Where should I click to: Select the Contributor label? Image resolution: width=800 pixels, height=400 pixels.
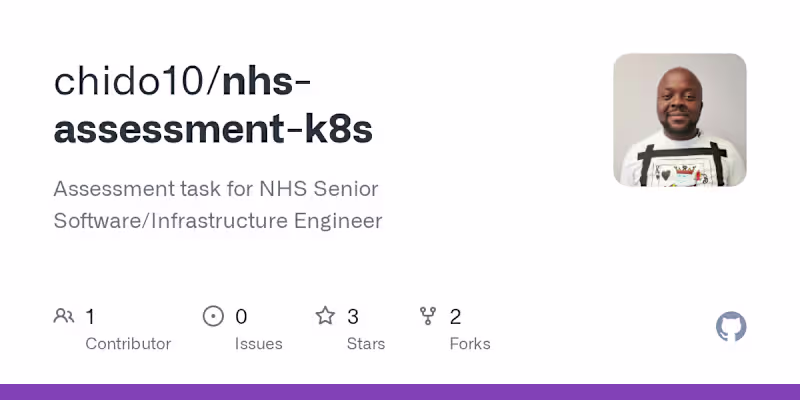128,344
